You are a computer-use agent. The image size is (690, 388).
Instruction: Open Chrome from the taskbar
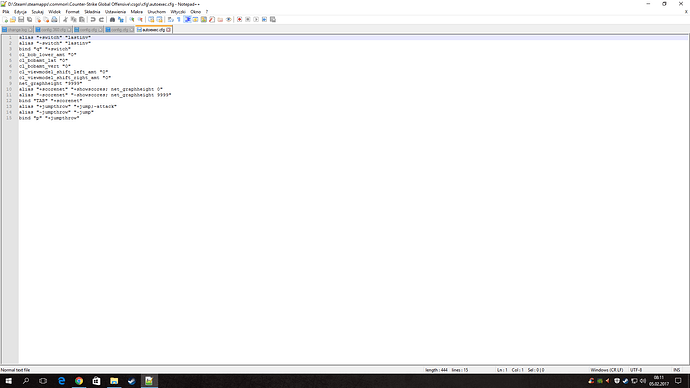point(79,381)
